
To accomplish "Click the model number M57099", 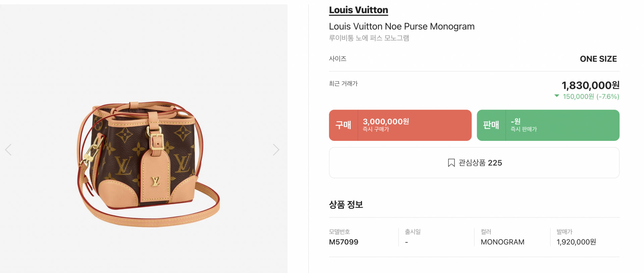I will pos(343,242).
